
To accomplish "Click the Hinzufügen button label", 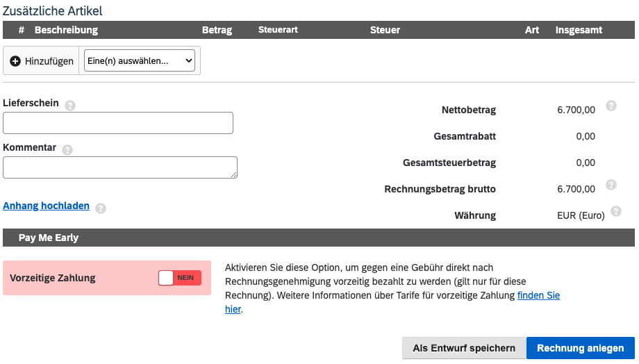I will pyautogui.click(x=49, y=61).
